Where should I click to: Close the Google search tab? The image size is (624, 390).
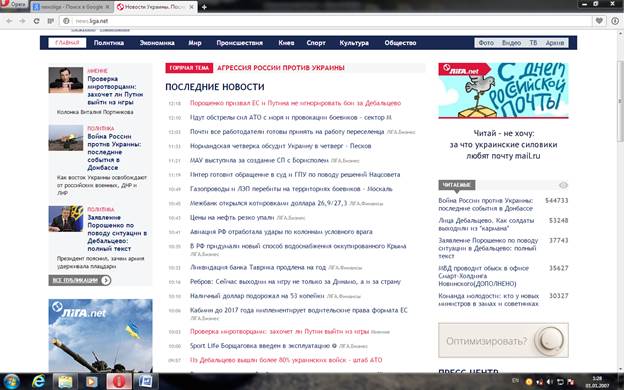pyautogui.click(x=107, y=7)
